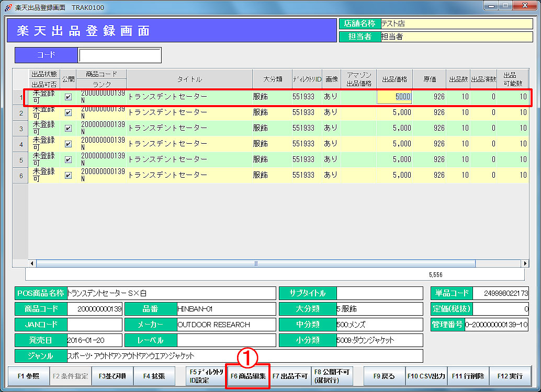Image resolution: width=541 pixels, height=392 pixels.
Task: Delete row with F11 行削除
Action: tap(468, 376)
